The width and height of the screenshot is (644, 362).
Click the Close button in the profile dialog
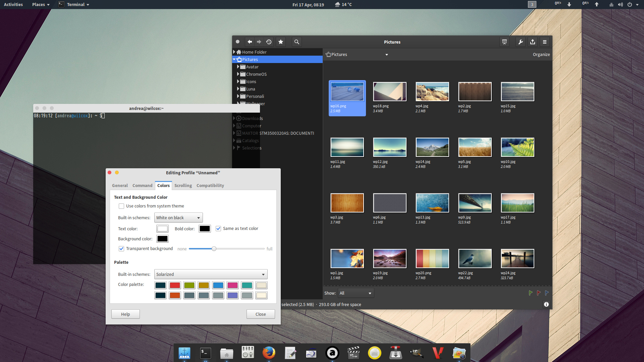tap(261, 314)
